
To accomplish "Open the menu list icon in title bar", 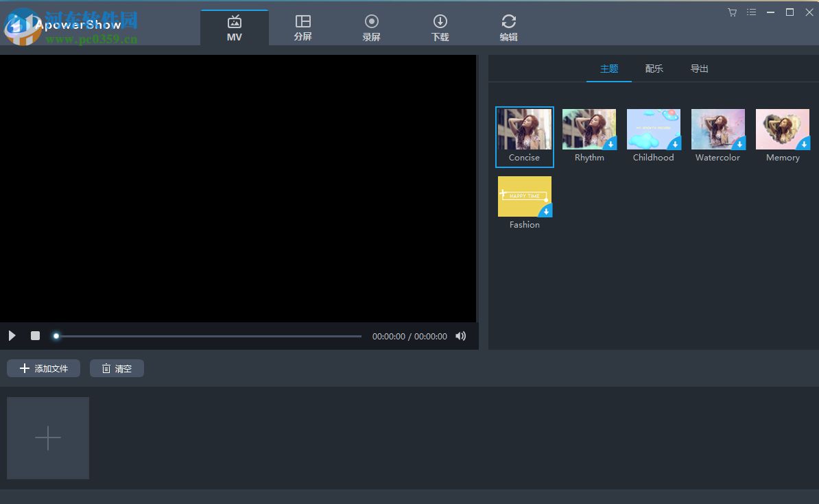I will point(751,12).
